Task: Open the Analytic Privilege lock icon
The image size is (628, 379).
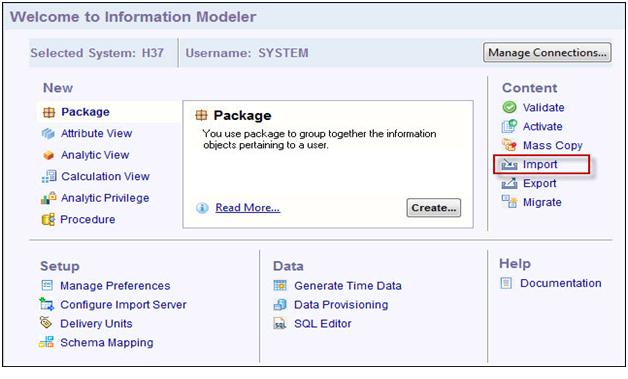Action: (x=48, y=198)
